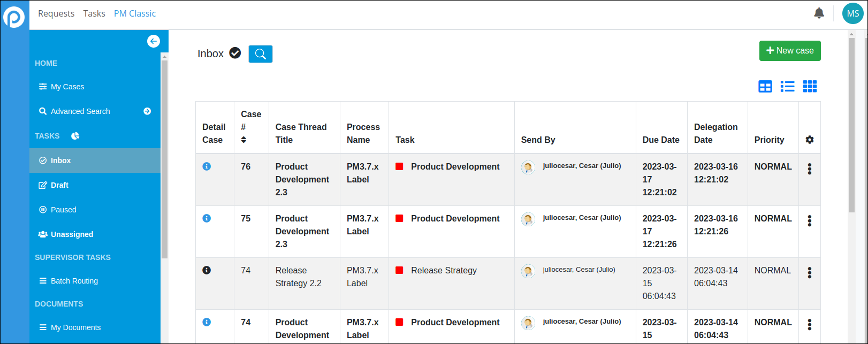
Task: Collapse sidebar using the back arrow
Action: coord(154,41)
